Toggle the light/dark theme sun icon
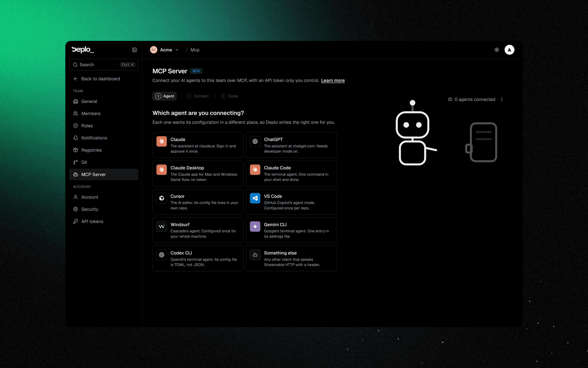Viewport: 588px width, 368px height. (496, 50)
